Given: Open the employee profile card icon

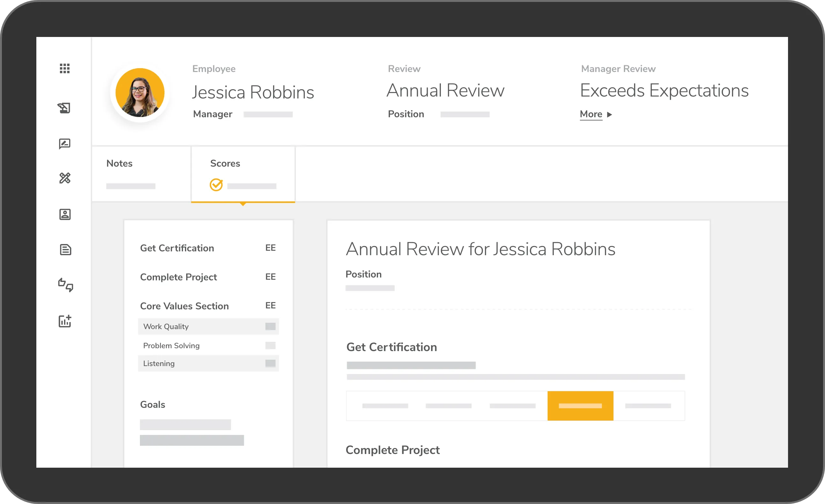Looking at the screenshot, I should click(x=65, y=214).
